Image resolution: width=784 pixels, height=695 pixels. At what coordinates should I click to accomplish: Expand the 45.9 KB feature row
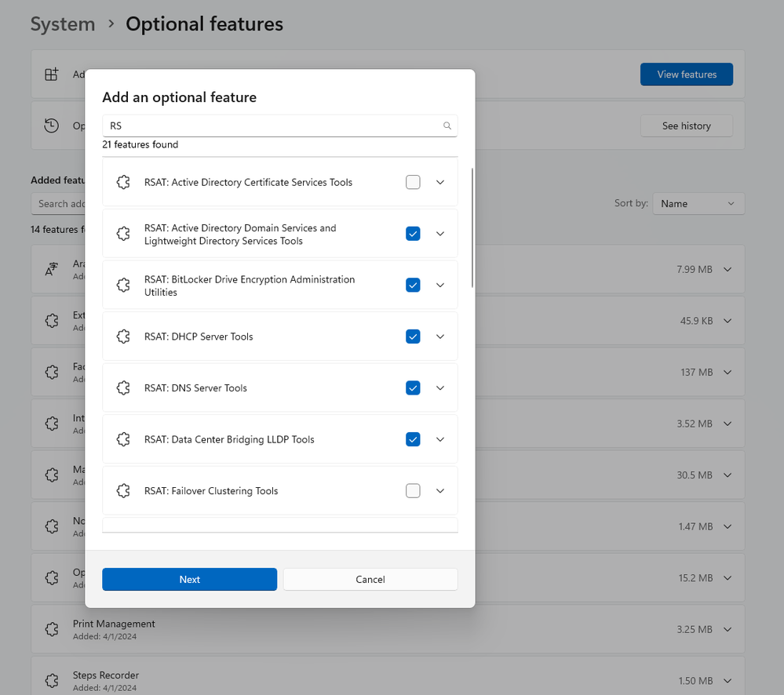click(x=727, y=321)
